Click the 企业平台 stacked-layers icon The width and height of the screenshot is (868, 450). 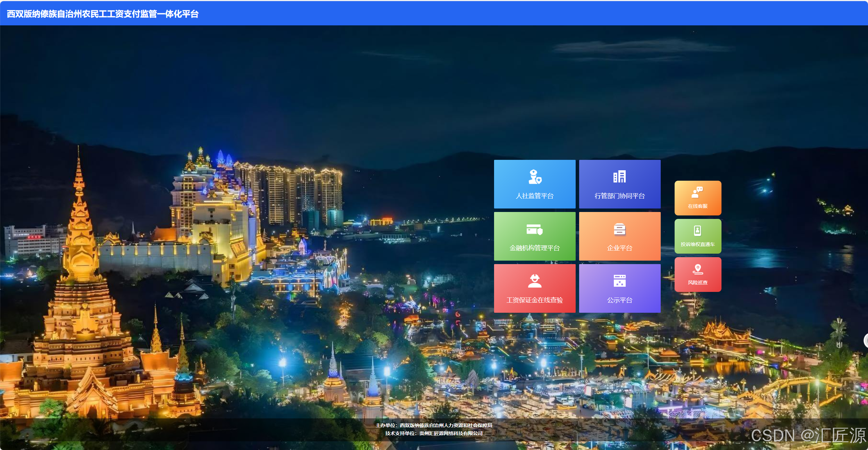coord(619,229)
